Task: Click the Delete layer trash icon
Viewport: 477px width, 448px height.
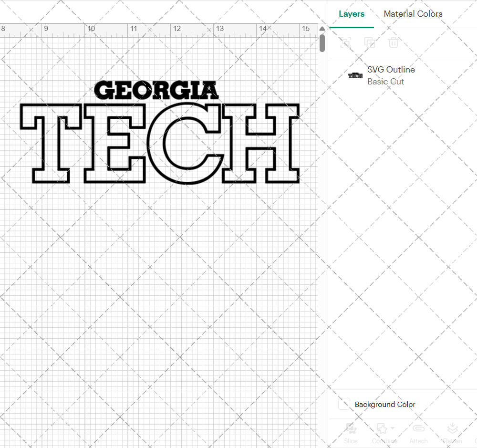Action: (x=394, y=42)
